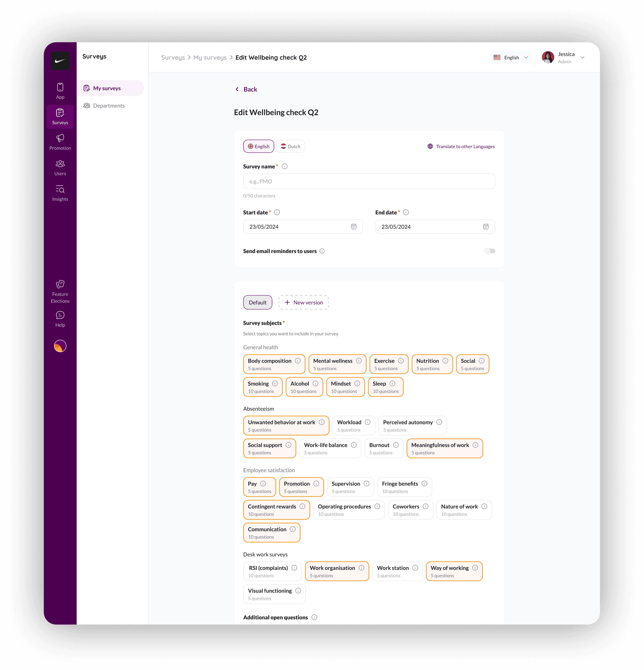Click calendar icon in Start date field
Image resolution: width=644 pixels, height=670 pixels.
coord(353,227)
